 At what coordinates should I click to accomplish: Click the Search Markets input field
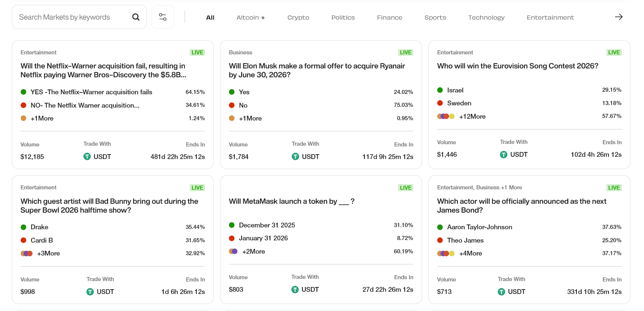(70, 17)
